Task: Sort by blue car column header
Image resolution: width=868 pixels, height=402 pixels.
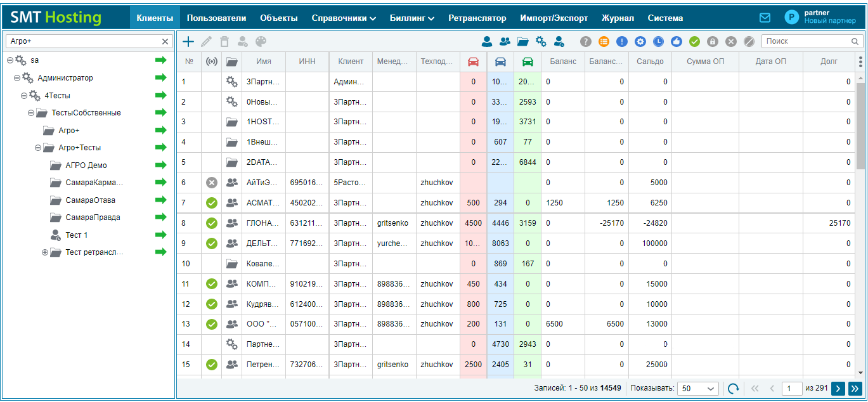Action: [500, 62]
